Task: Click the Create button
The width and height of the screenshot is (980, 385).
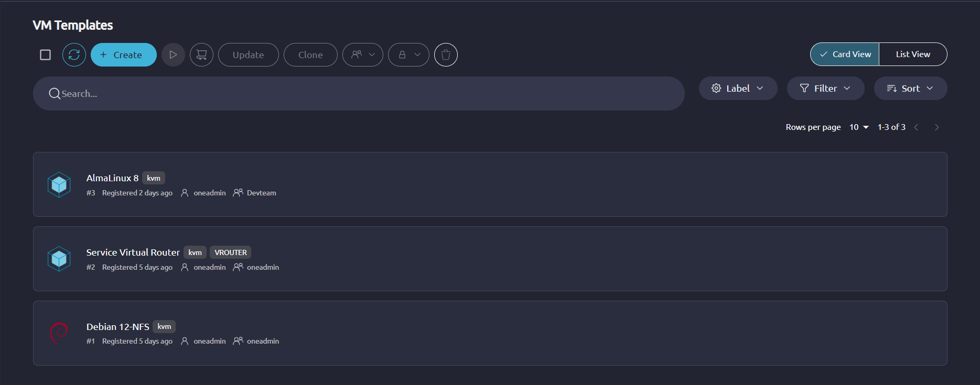Action: pyautogui.click(x=124, y=54)
